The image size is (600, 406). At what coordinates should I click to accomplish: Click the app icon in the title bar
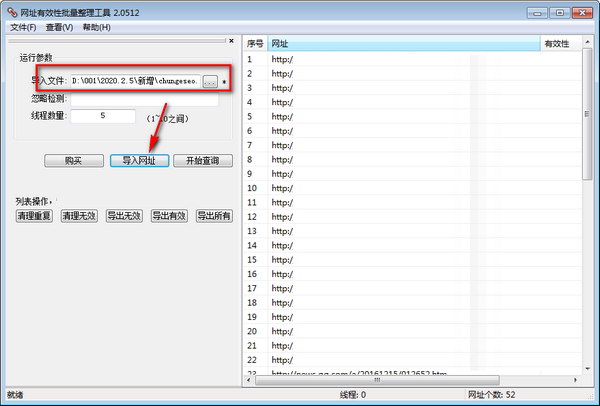tap(12, 12)
